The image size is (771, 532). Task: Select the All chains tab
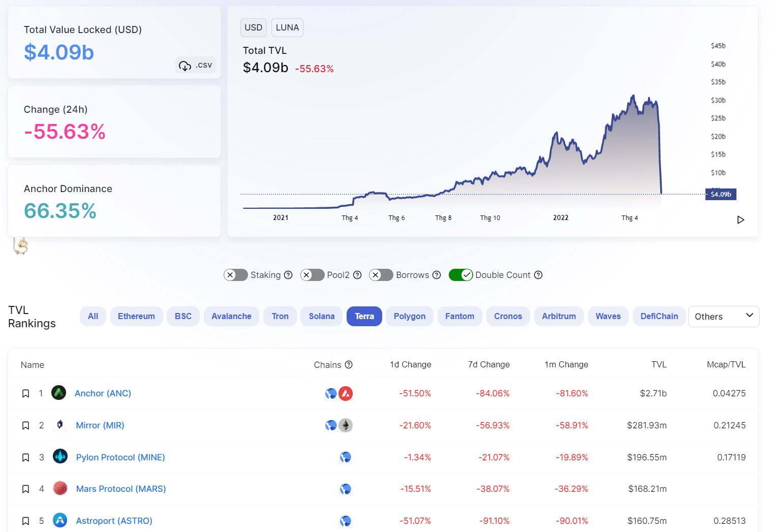tap(93, 316)
